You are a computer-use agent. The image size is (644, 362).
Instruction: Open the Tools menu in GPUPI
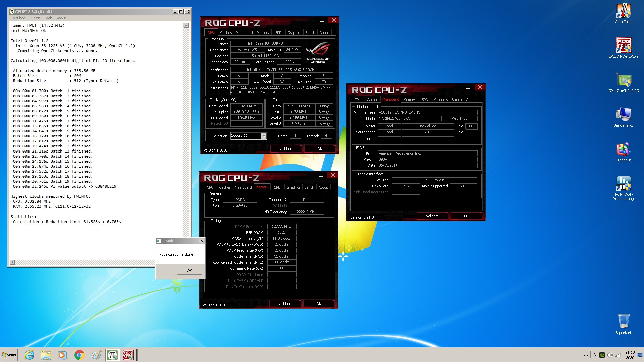(48, 18)
